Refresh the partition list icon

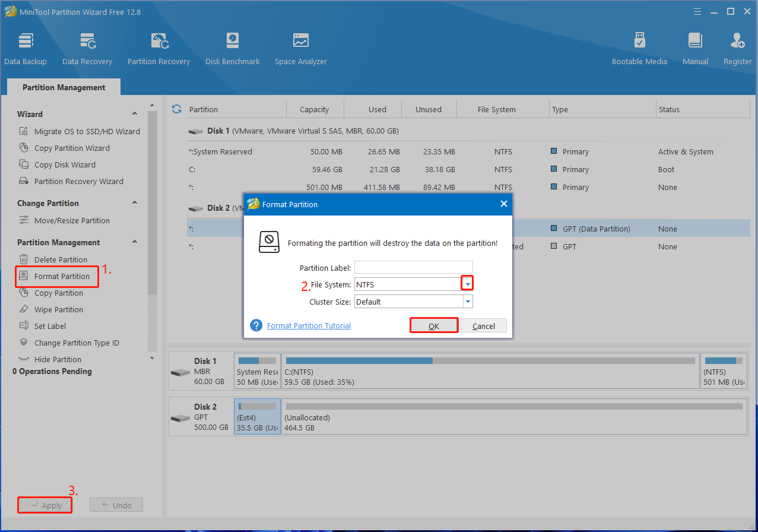(176, 109)
